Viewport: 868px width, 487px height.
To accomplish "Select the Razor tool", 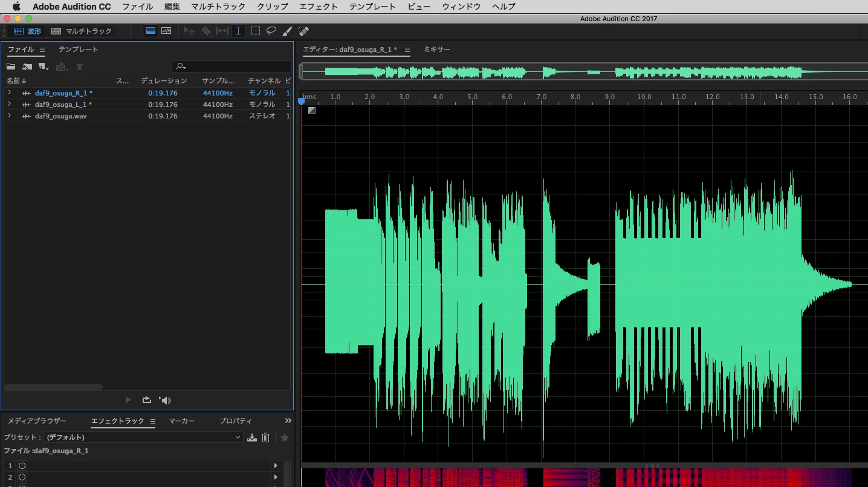I will pos(206,31).
